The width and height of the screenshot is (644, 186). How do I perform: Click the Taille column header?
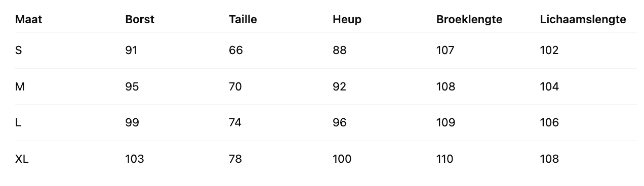click(x=243, y=20)
